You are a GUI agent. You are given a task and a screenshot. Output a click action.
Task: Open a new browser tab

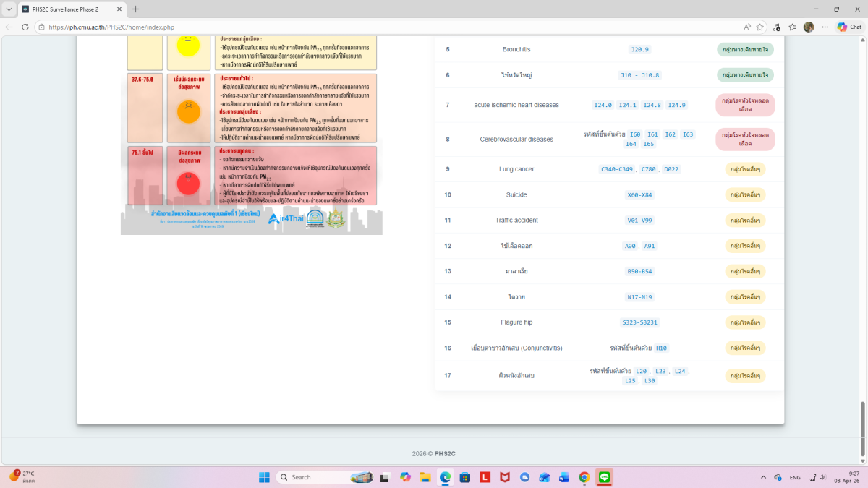pyautogui.click(x=135, y=9)
